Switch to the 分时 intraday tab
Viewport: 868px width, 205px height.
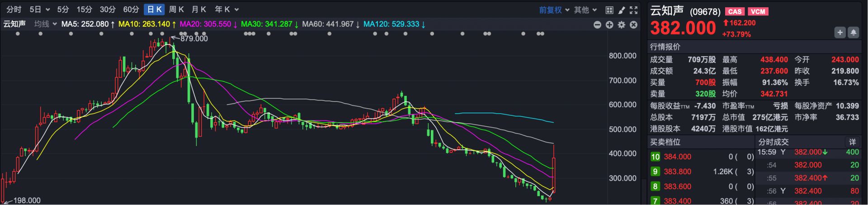coord(14,10)
